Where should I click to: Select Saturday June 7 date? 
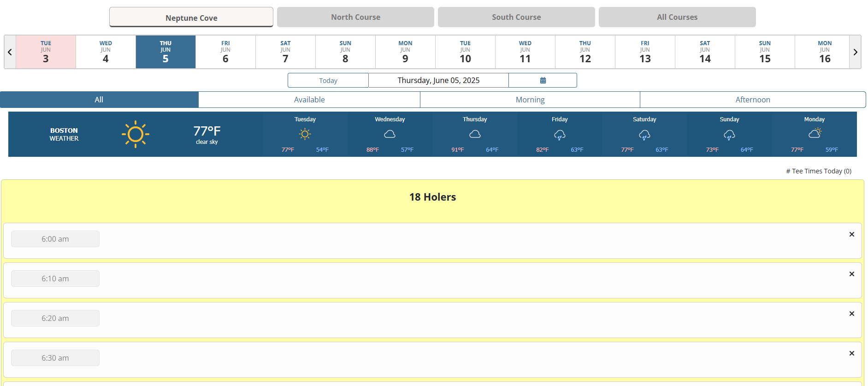(x=285, y=52)
